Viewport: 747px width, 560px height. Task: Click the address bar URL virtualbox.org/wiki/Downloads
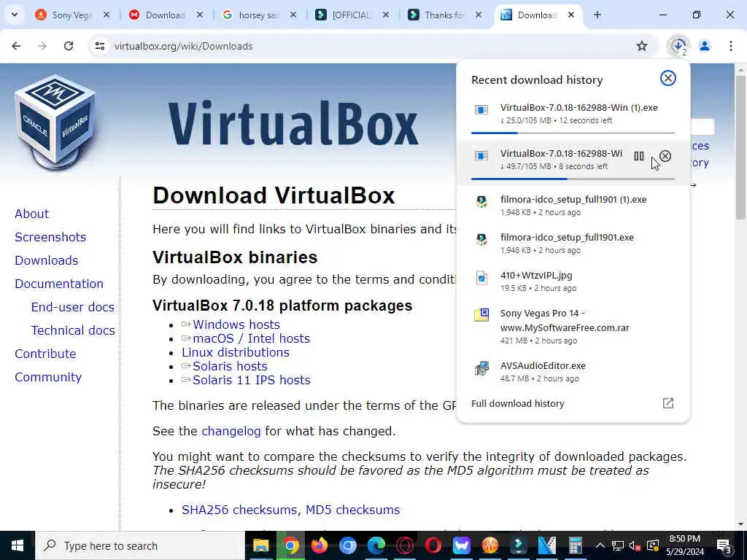[183, 46]
